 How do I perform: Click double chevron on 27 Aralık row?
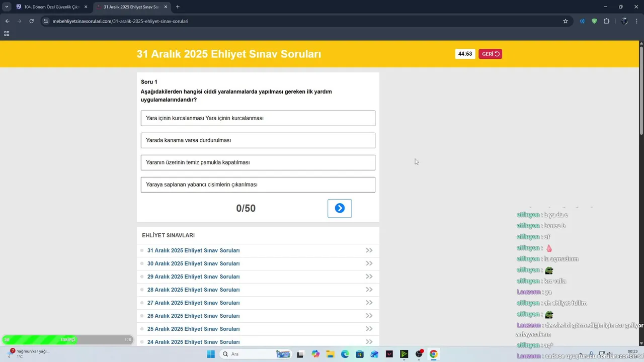[x=369, y=303]
